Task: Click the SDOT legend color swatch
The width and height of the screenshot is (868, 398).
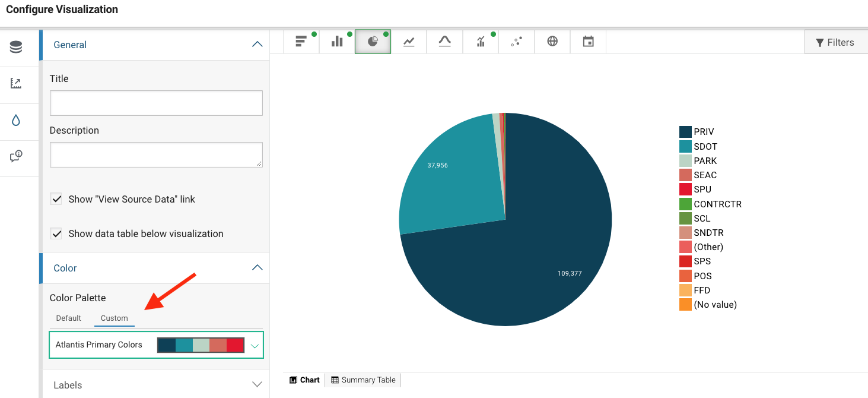Action: pyautogui.click(x=685, y=146)
